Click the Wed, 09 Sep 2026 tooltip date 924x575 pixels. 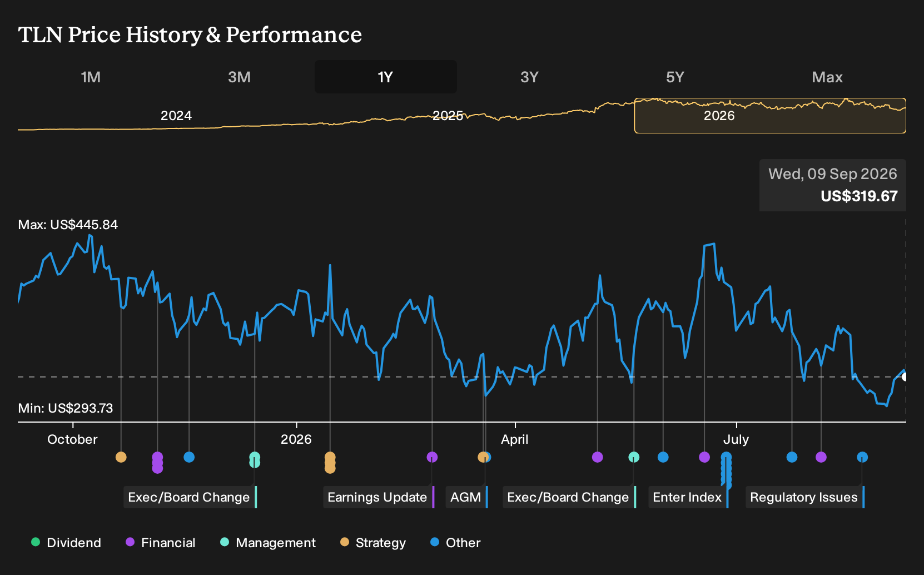pyautogui.click(x=832, y=174)
